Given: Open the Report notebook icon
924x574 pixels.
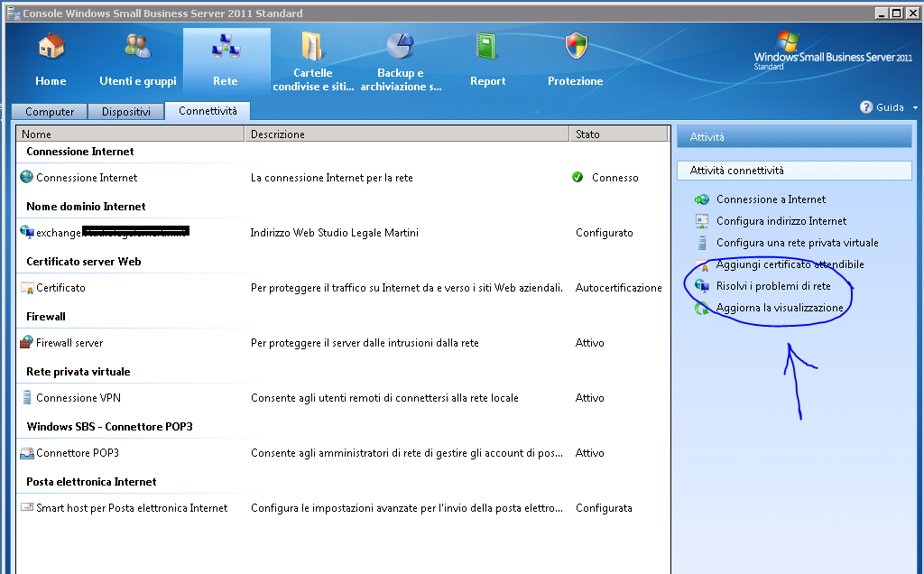Looking at the screenshot, I should point(486,47).
